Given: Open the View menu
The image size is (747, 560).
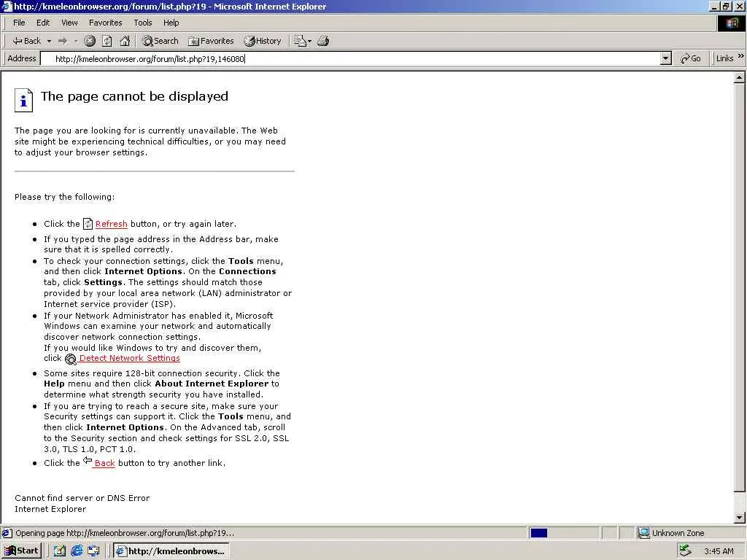Looking at the screenshot, I should pos(69,23).
